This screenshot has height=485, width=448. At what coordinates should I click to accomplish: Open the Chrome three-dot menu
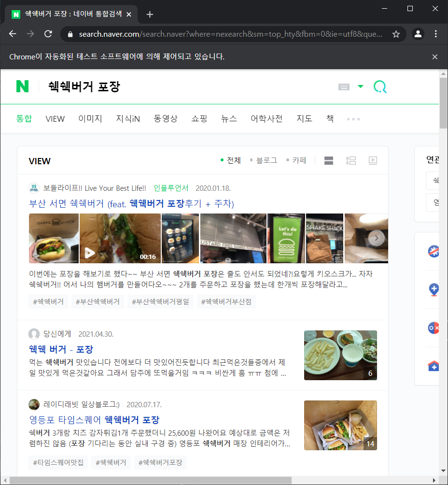(x=435, y=34)
